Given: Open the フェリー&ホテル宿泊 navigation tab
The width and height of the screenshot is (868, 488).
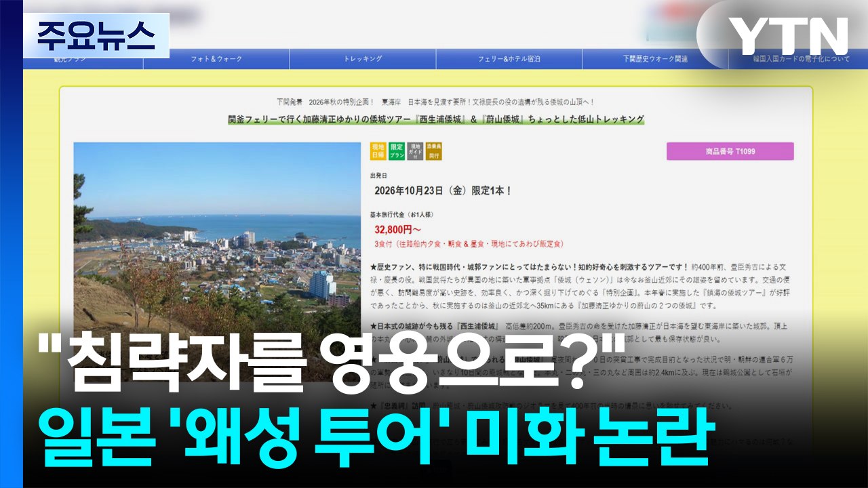Looking at the screenshot, I should (509, 59).
